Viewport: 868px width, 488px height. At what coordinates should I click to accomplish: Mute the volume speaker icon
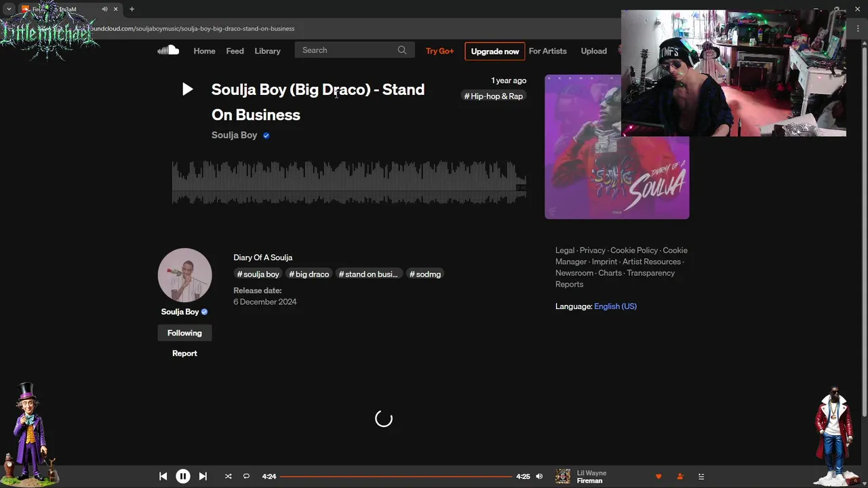coord(539,476)
